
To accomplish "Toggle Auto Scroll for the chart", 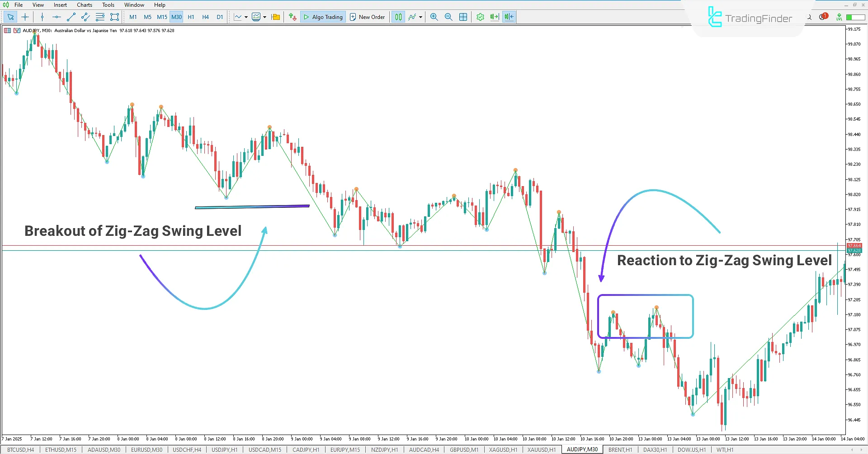I will 494,17.
